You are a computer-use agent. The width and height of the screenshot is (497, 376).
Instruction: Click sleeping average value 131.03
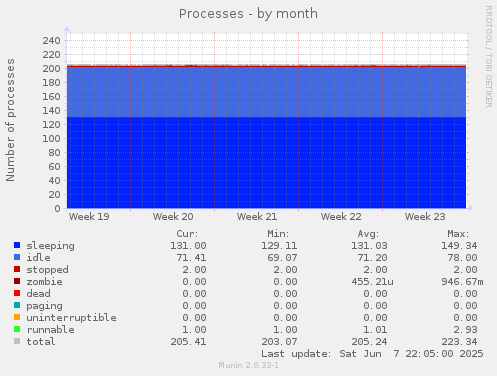tap(369, 246)
